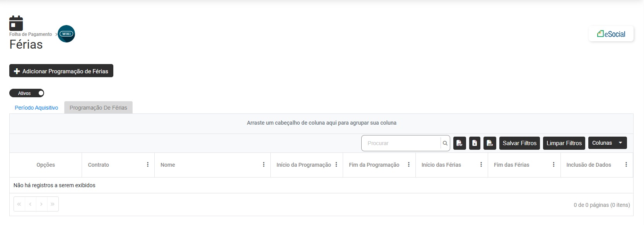Open Início das Férias column menu

(x=481, y=165)
